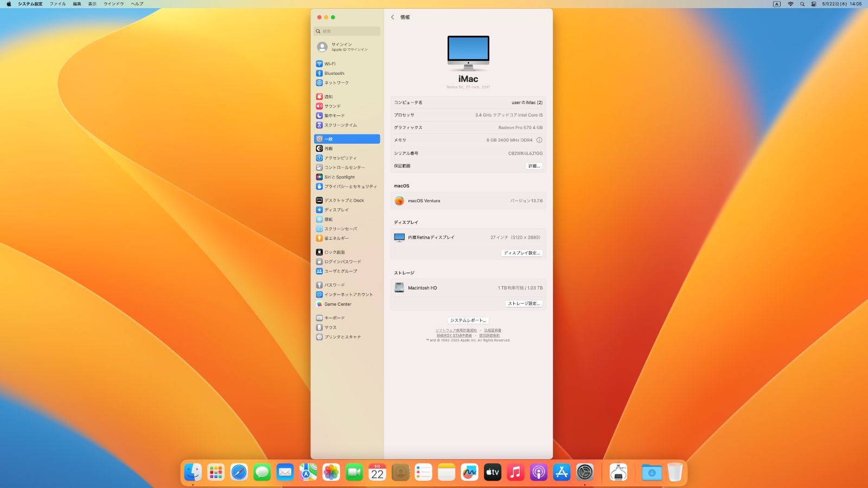
Task: Select Game Center in sidebar
Action: point(347,304)
